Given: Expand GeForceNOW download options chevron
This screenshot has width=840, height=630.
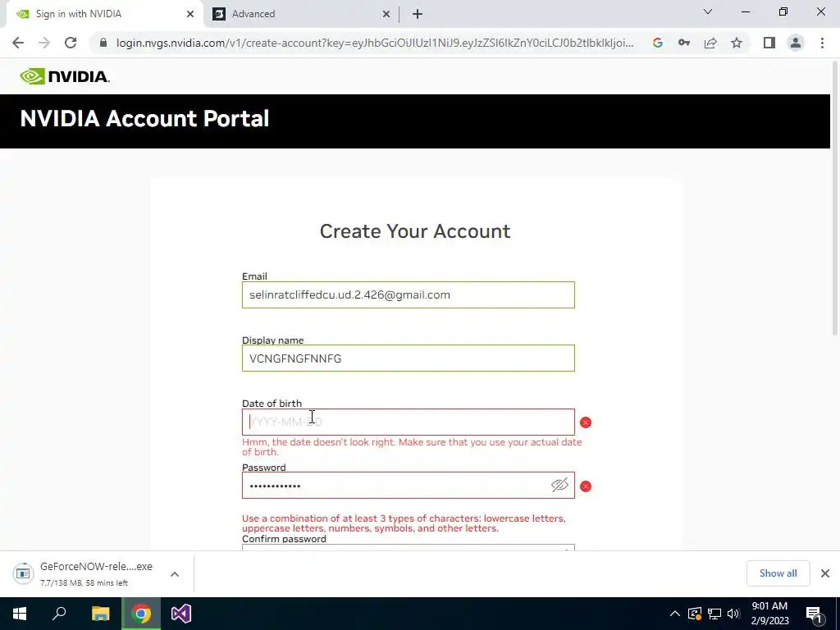Looking at the screenshot, I should coord(175,573).
